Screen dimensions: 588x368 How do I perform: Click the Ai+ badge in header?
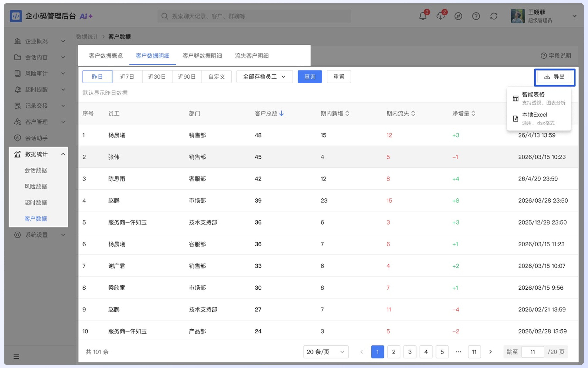pyautogui.click(x=86, y=16)
